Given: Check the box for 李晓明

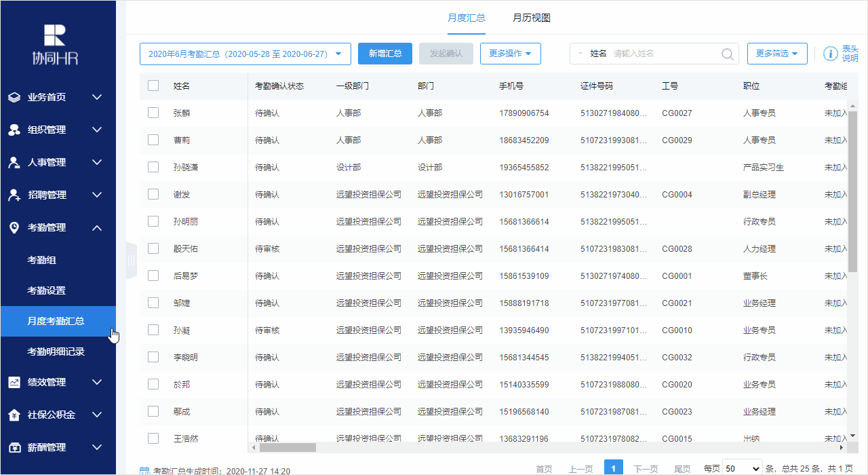Looking at the screenshot, I should pyautogui.click(x=153, y=358).
